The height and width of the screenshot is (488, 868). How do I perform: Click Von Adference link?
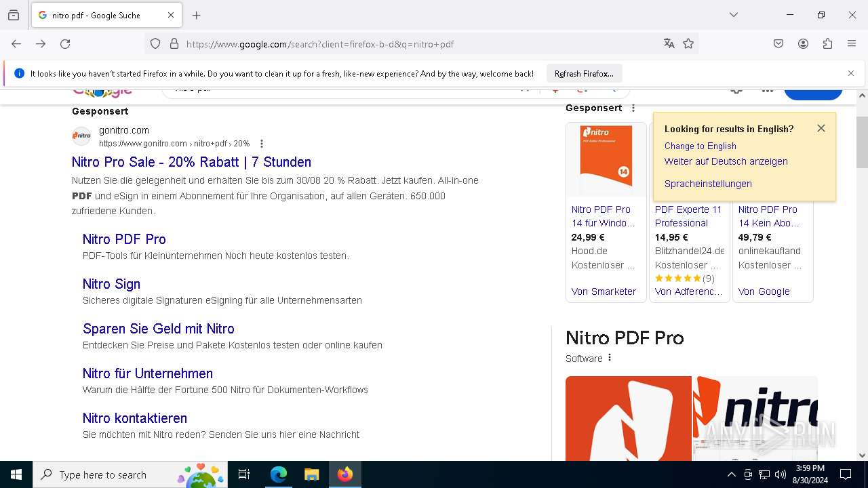[688, 291]
